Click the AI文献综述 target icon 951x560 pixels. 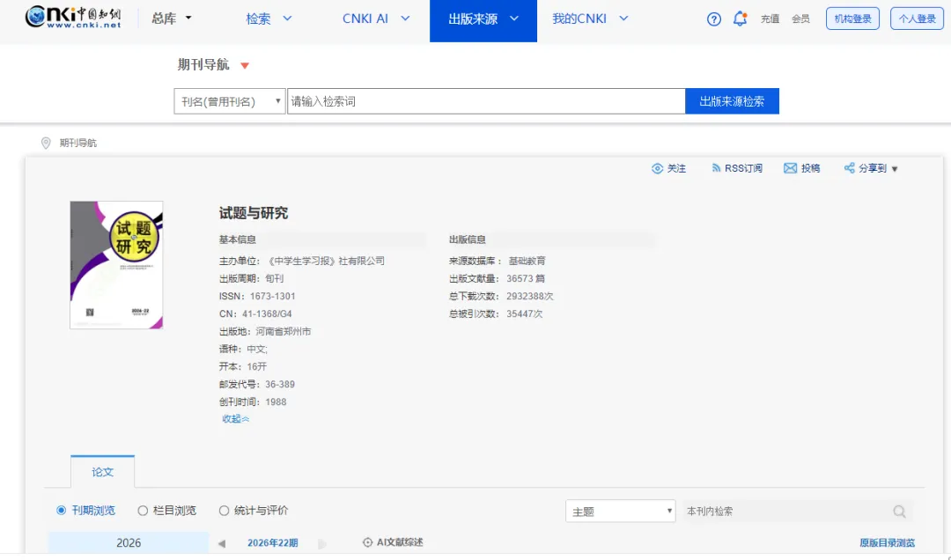367,542
